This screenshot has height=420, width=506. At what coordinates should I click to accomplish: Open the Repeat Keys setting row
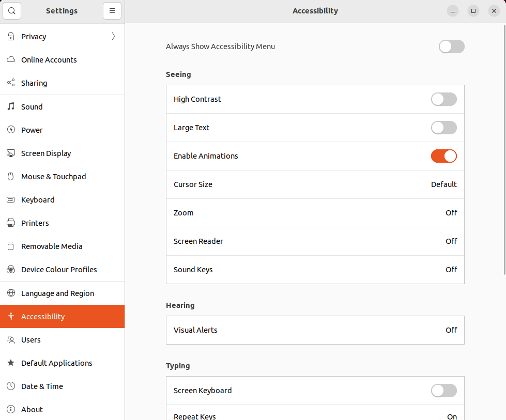(x=315, y=413)
